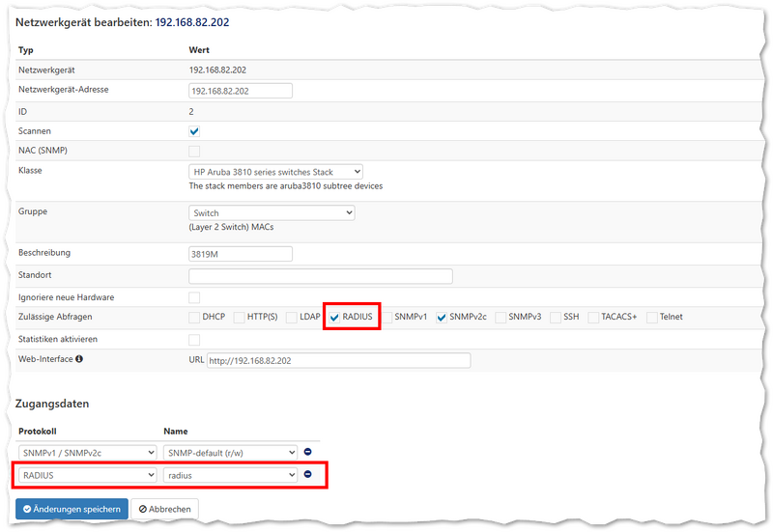Click the 192.168.82.202 title address
This screenshot has height=532, width=773.
(192, 22)
